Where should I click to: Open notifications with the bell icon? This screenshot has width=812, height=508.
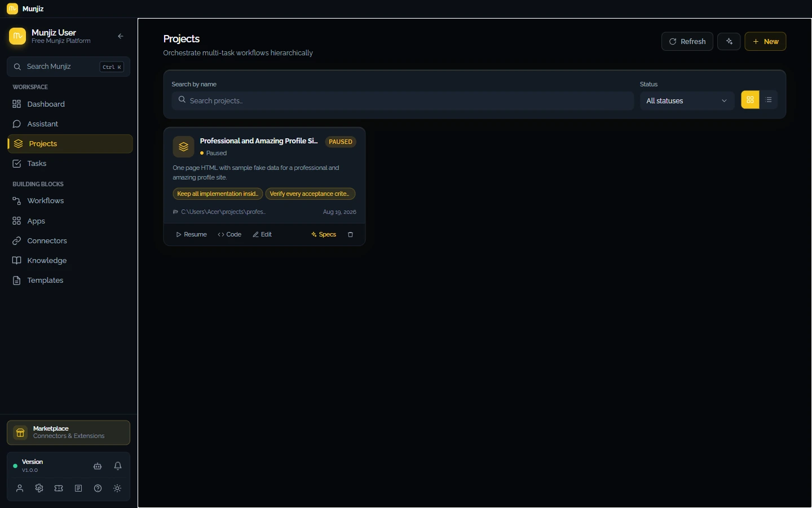(118, 466)
